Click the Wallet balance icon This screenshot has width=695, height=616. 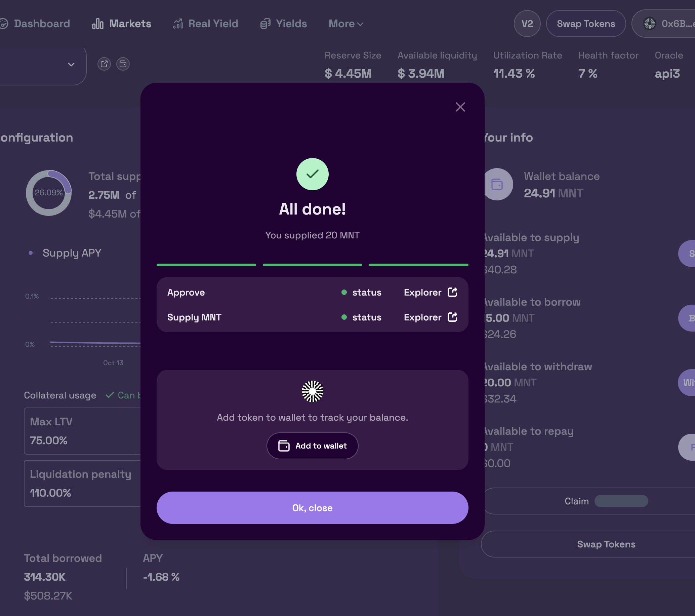tap(497, 184)
